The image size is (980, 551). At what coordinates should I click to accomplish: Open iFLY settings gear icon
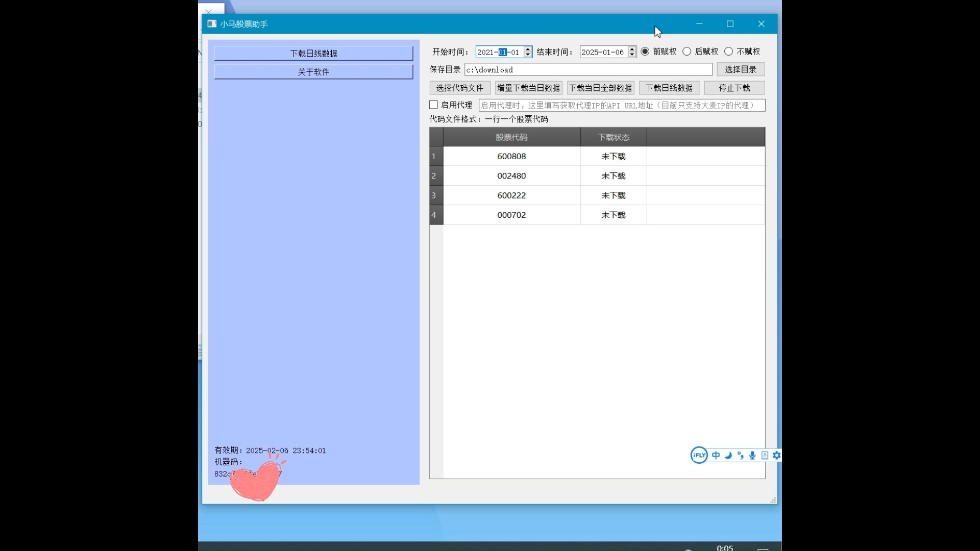pos(777,455)
